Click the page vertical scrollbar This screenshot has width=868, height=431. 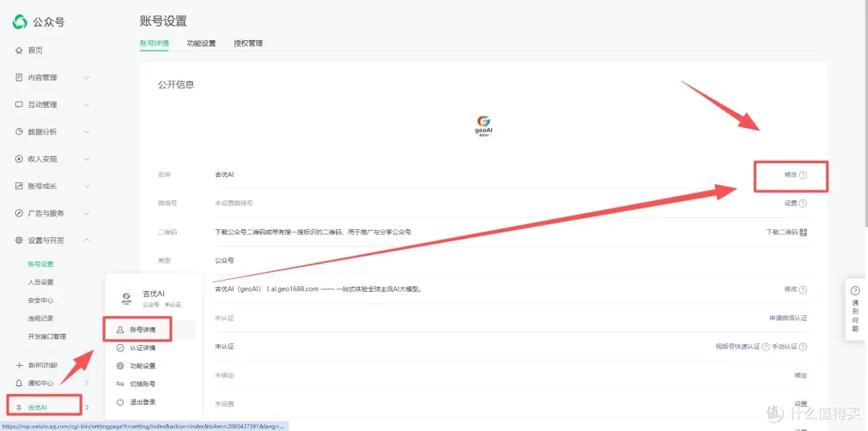click(x=866, y=113)
